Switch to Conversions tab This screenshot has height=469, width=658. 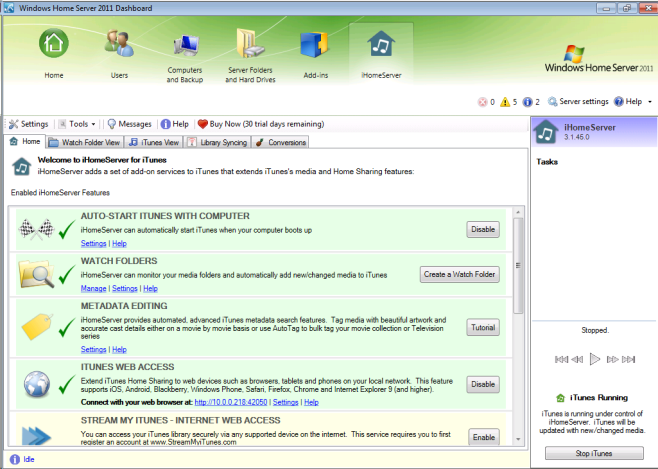[x=281, y=143]
